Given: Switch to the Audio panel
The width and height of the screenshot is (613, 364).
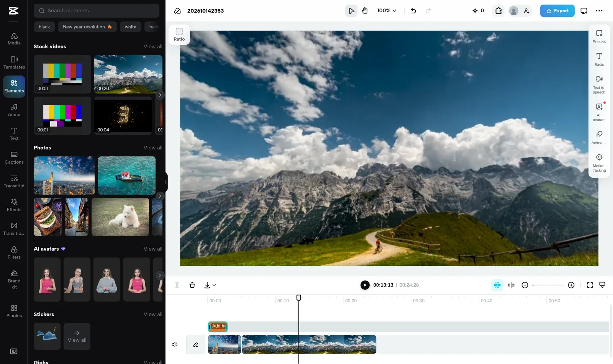Looking at the screenshot, I should 14,110.
